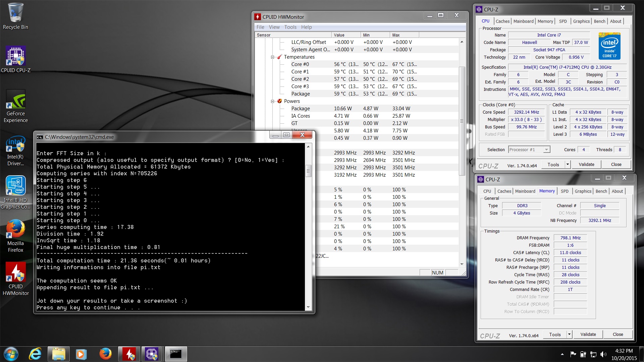The width and height of the screenshot is (644, 362).
Task: Open View menu in HWMonitor
Action: click(x=274, y=27)
